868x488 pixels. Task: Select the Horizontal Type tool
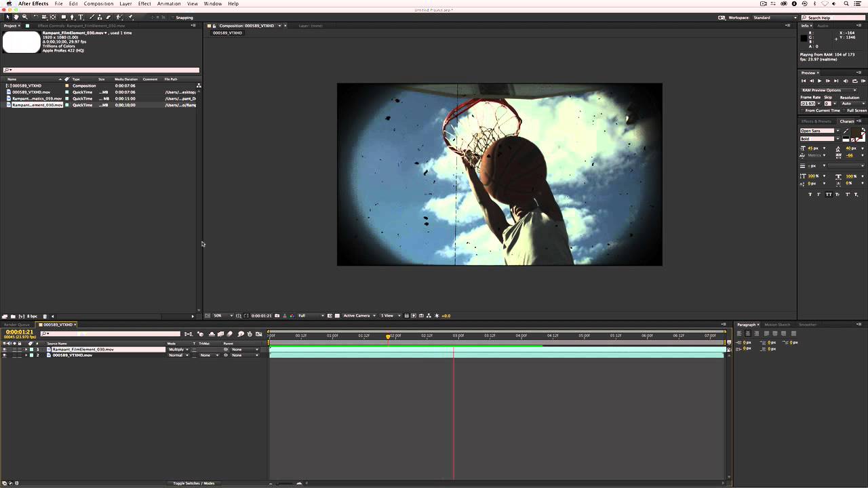point(81,17)
